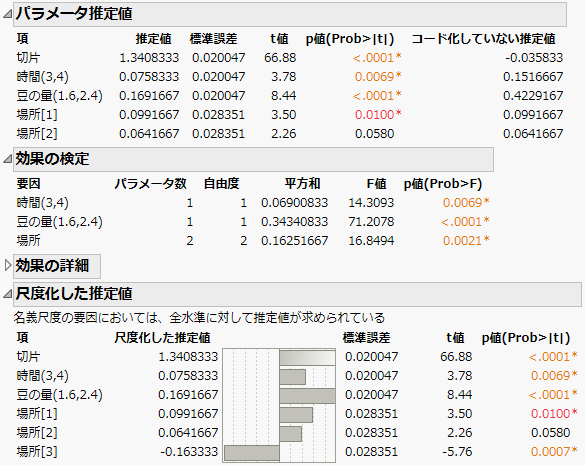The image size is (585, 465).
Task: Click 場所[3] row label in scaled estimates
Action: click(37, 452)
